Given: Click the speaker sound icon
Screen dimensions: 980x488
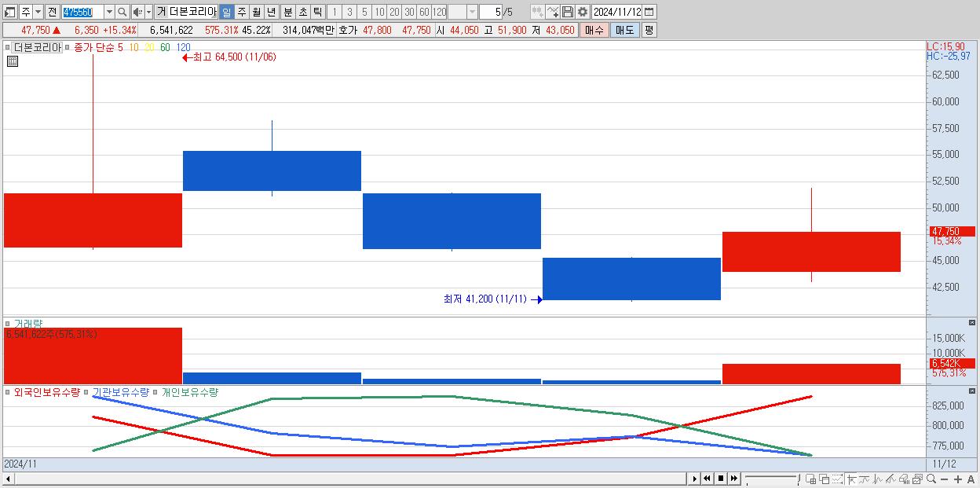Looking at the screenshot, I should pyautogui.click(x=137, y=12).
